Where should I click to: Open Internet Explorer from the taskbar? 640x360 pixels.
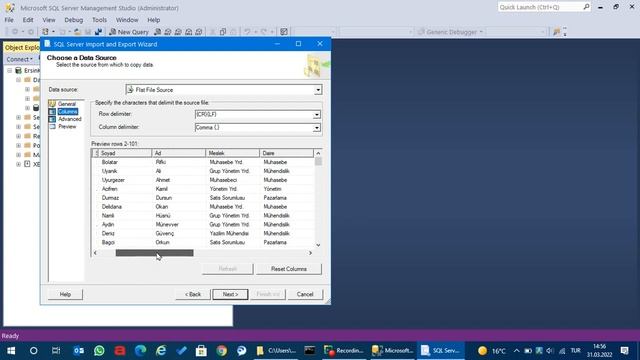pos(161,351)
